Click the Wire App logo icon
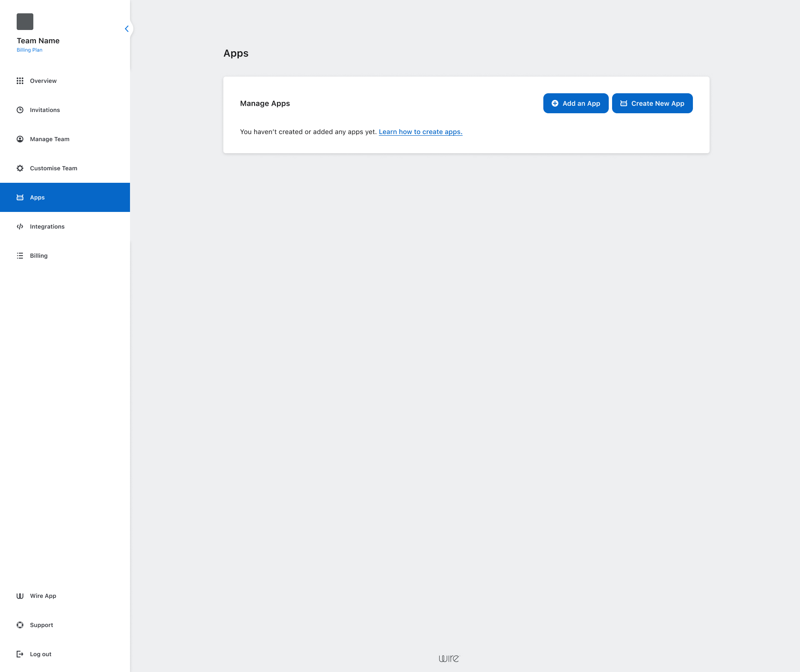The image size is (800, 672). 20,596
